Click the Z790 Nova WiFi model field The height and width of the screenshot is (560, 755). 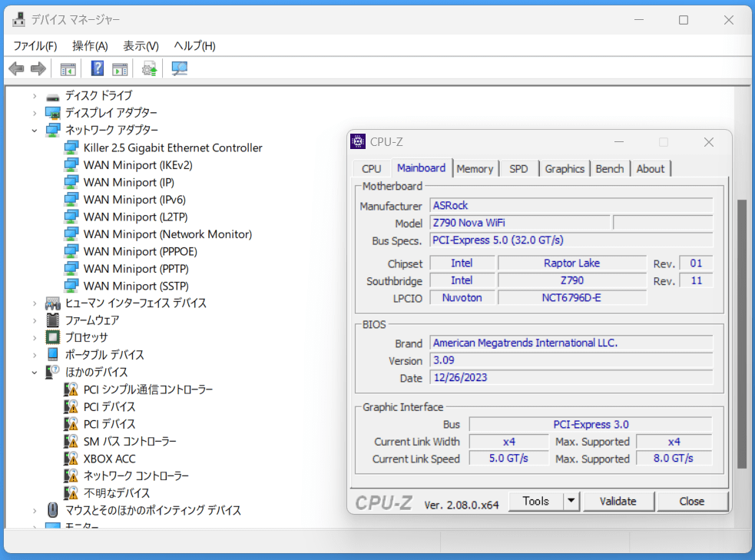[x=519, y=223]
